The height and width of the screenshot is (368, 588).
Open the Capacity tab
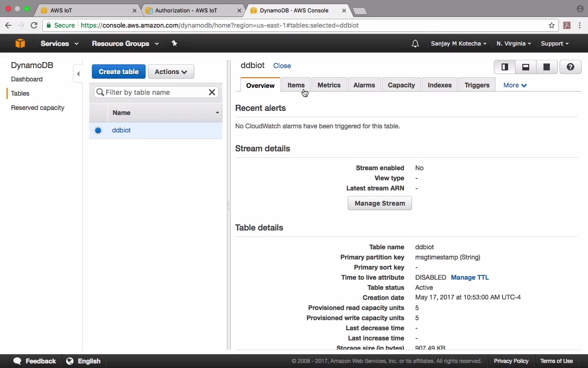click(401, 85)
